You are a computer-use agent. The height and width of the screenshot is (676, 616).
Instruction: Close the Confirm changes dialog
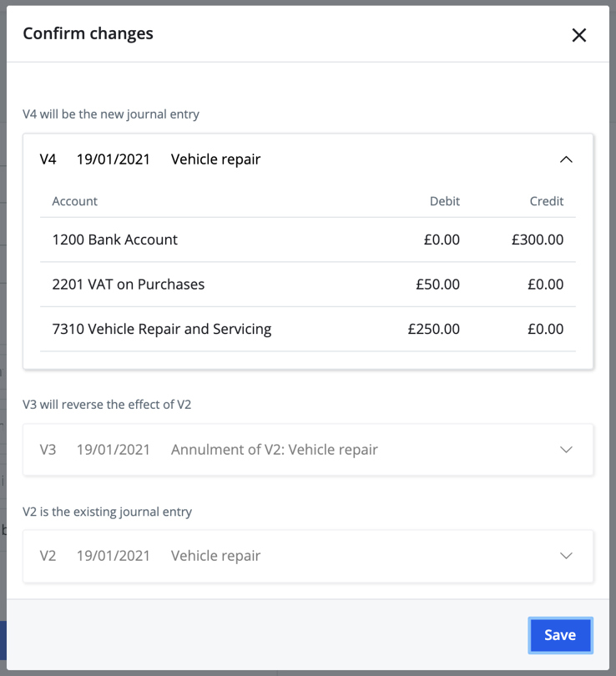click(x=578, y=35)
